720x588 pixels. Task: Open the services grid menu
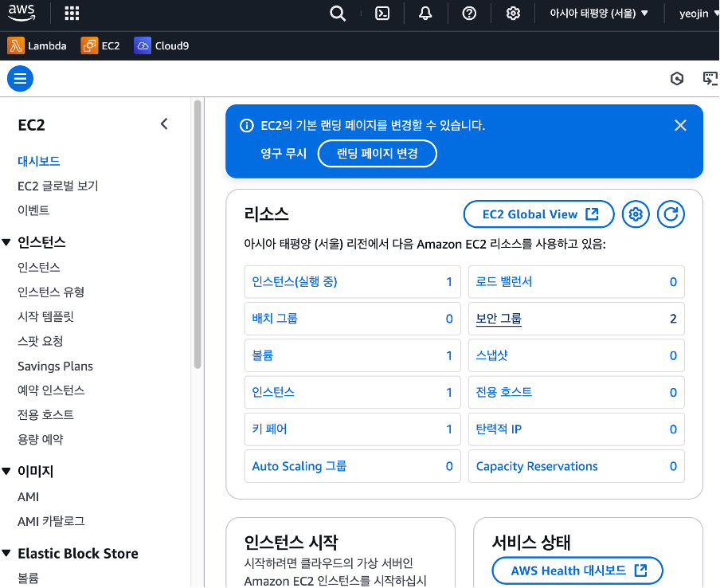72,14
